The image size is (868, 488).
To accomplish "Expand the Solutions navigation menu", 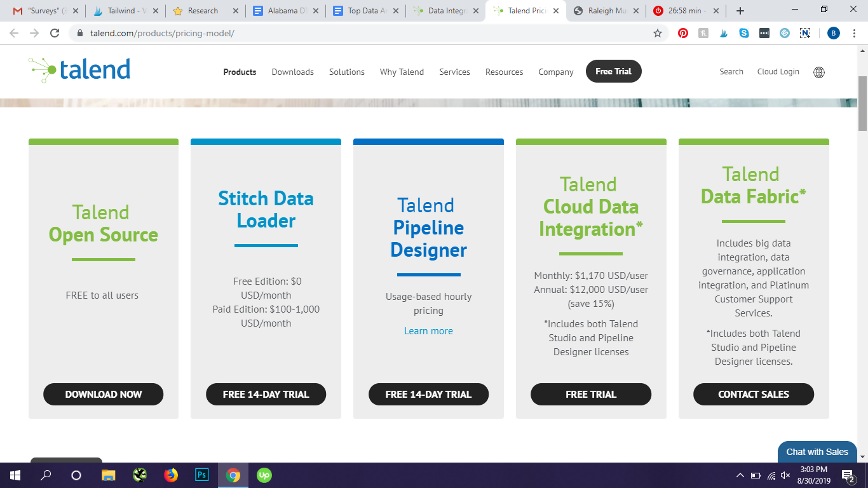I will [346, 72].
